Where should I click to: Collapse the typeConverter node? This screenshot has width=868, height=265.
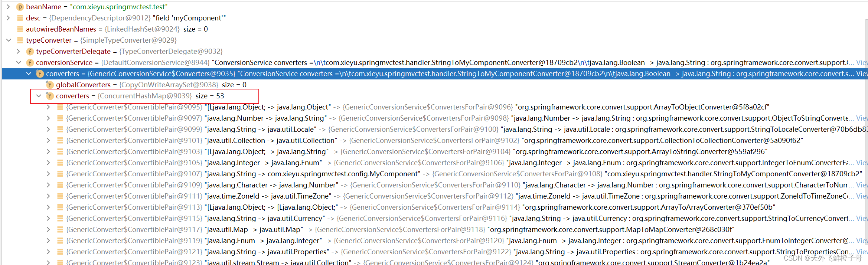coord(9,40)
